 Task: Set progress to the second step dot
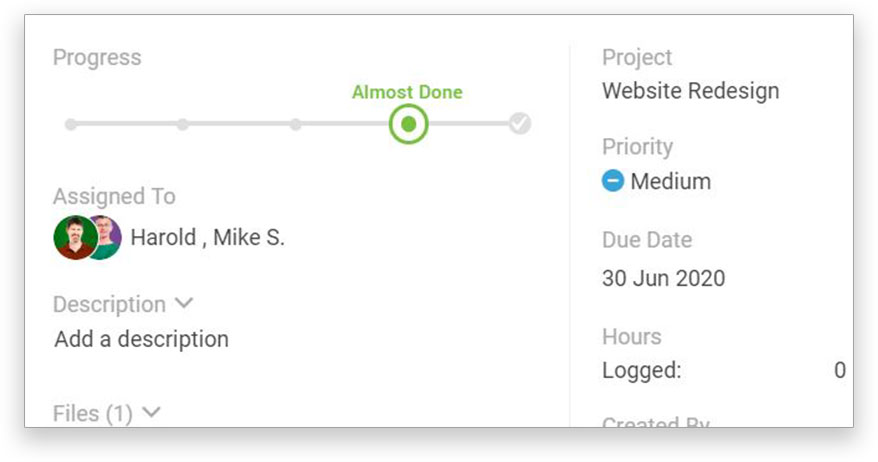point(183,124)
